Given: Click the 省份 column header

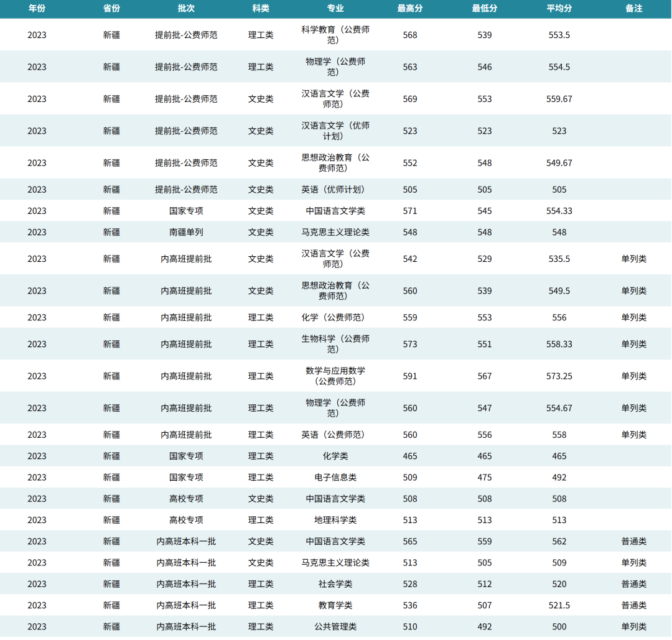Looking at the screenshot, I should click(111, 8).
